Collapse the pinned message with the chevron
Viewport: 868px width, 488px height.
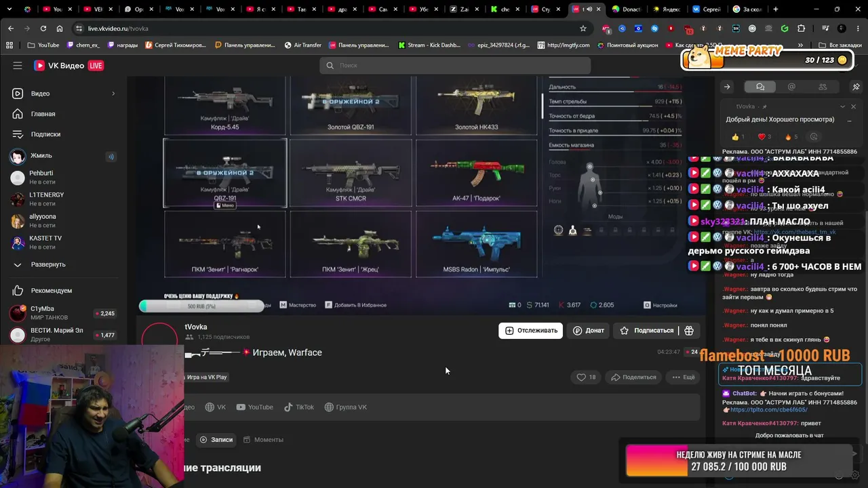click(842, 106)
